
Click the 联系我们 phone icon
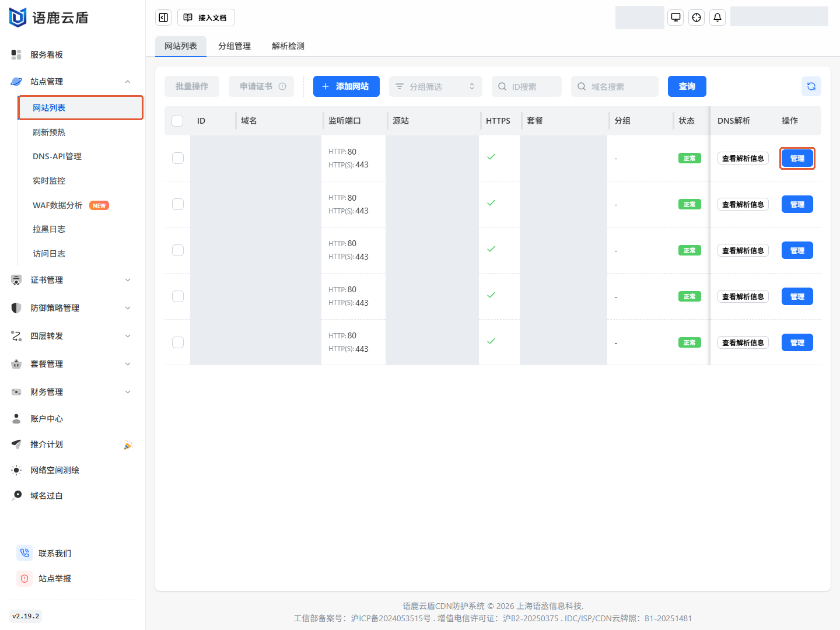(x=24, y=553)
